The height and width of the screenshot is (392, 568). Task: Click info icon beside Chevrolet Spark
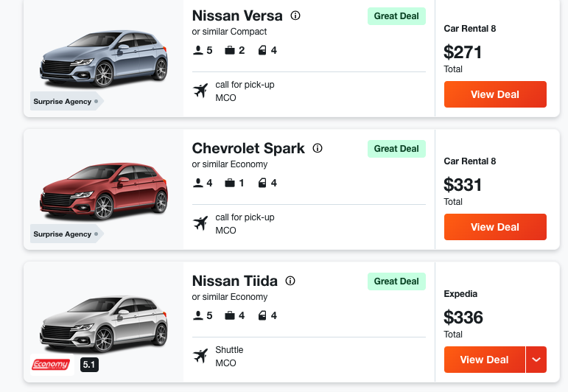tap(318, 148)
